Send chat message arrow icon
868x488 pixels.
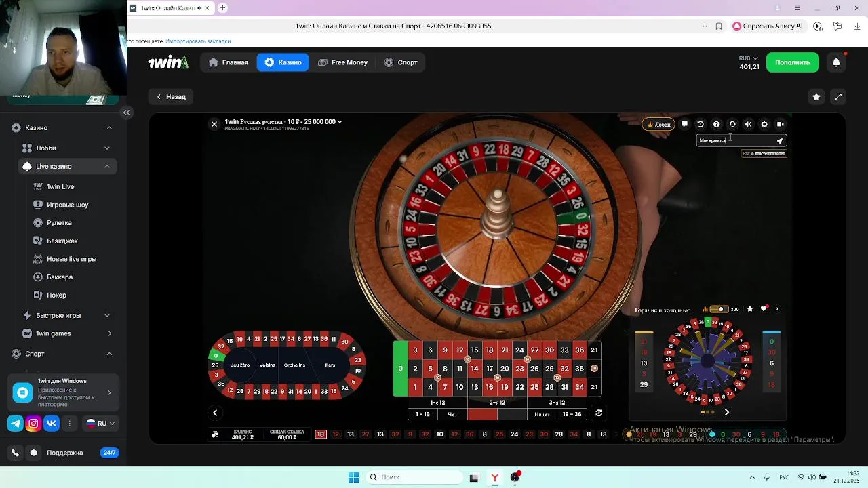pyautogui.click(x=780, y=140)
